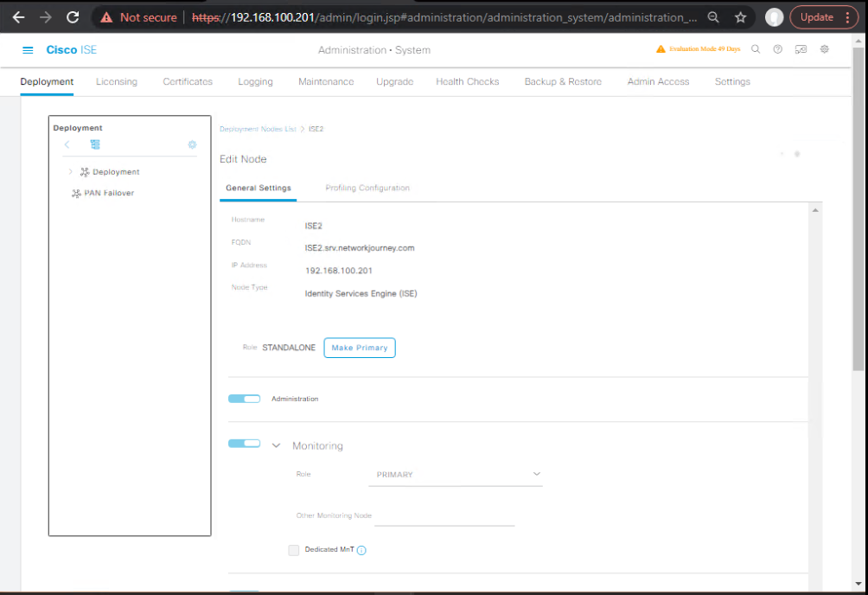Click the Identity Services Engine (ISE) text
This screenshot has height=595, width=868.
pyautogui.click(x=361, y=294)
